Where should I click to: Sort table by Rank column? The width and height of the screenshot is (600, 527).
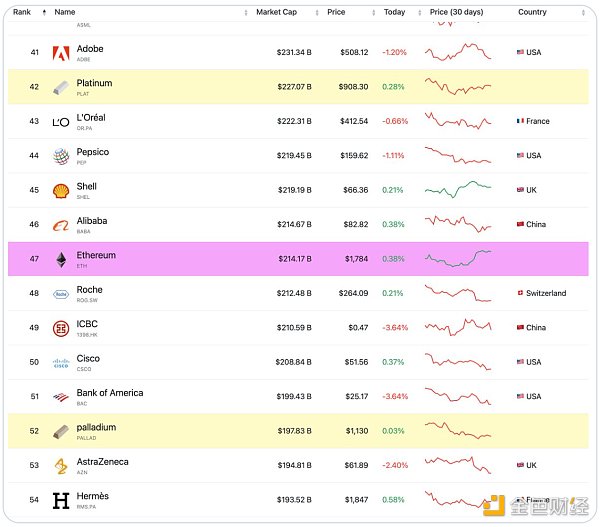(x=22, y=12)
